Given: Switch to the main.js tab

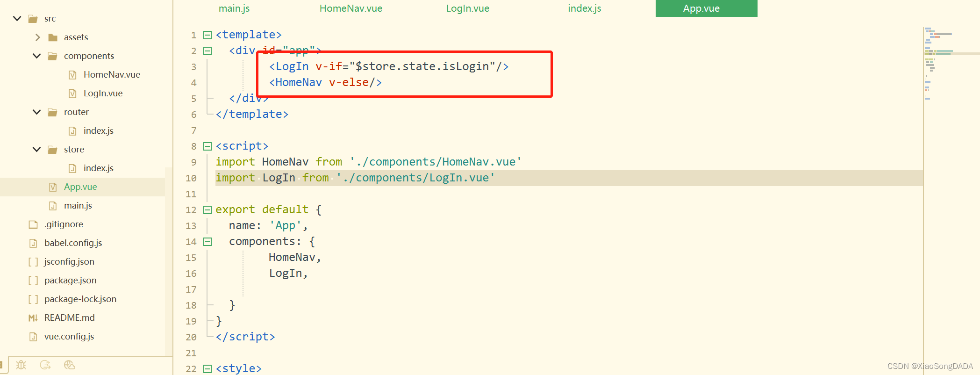Looking at the screenshot, I should pos(234,8).
